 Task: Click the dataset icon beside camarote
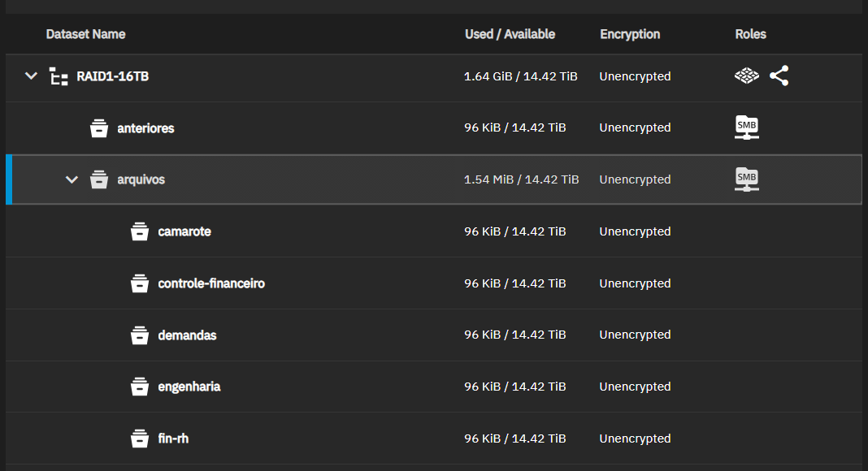(x=140, y=231)
